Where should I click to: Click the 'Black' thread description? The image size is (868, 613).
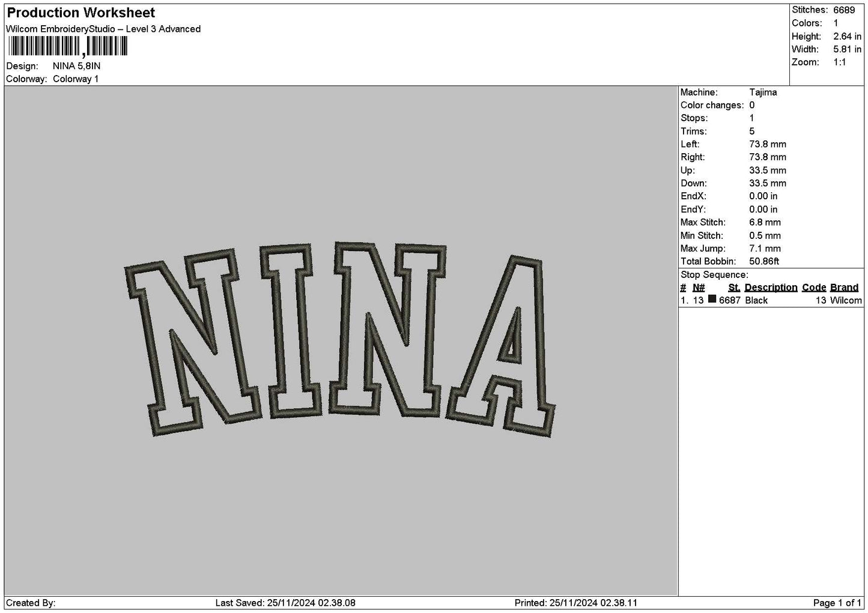[756, 300]
